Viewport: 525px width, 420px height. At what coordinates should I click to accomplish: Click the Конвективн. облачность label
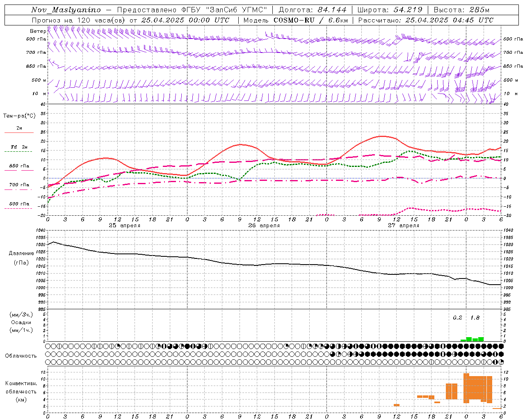(21, 387)
